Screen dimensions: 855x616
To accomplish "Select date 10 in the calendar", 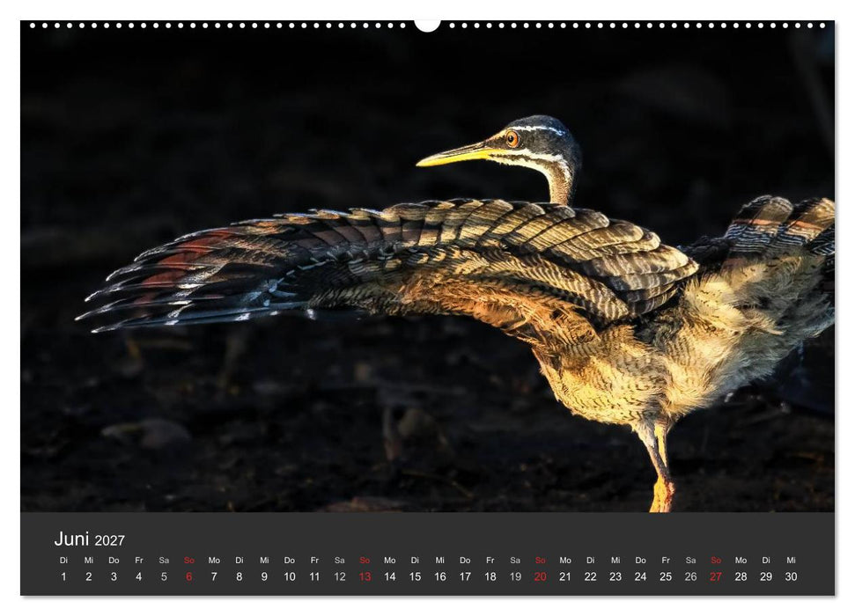I will (x=290, y=576).
